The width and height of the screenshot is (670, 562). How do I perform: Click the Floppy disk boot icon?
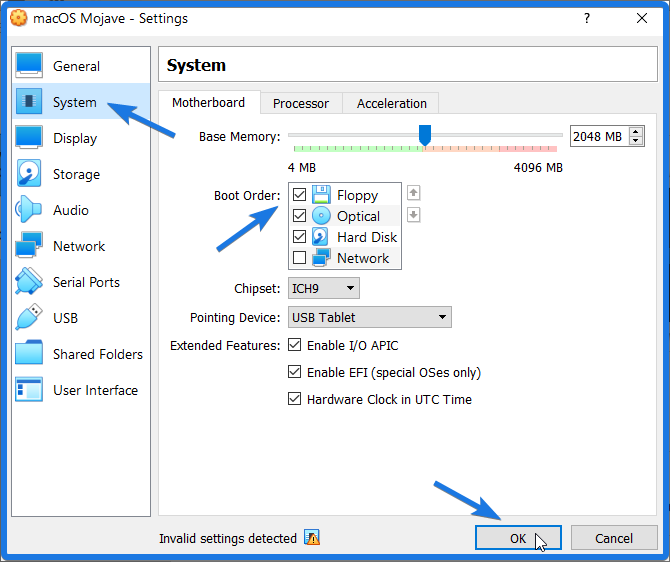pos(321,194)
